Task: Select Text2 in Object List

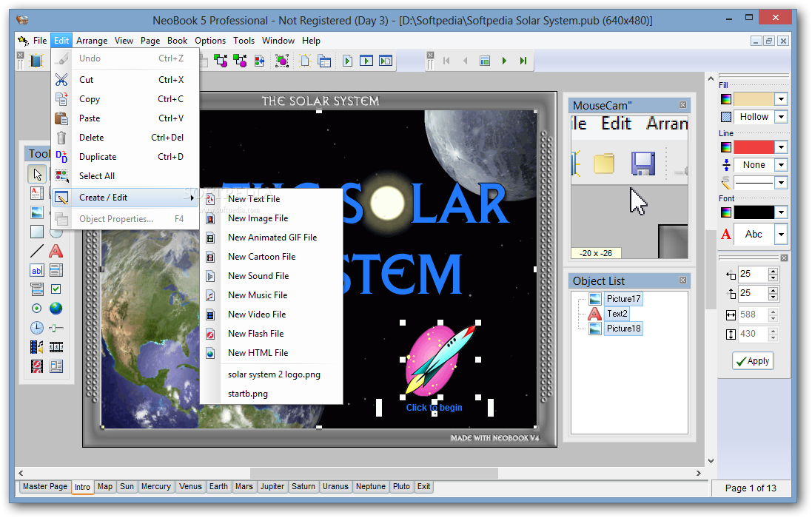Action: click(x=617, y=314)
